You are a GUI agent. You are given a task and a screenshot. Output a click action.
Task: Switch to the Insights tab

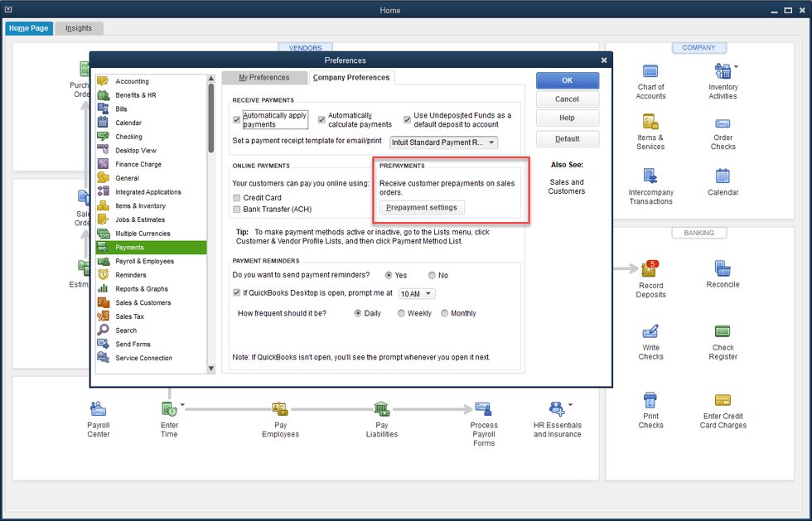point(79,28)
